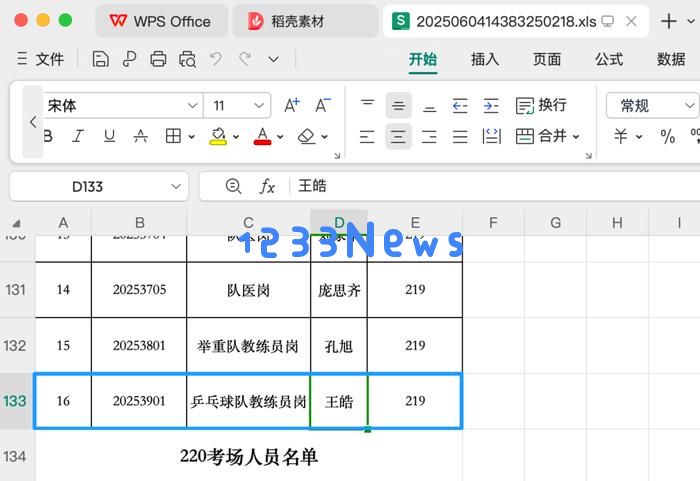This screenshot has width=700, height=481.
Task: Click the 换行 wrap text button
Action: click(541, 105)
